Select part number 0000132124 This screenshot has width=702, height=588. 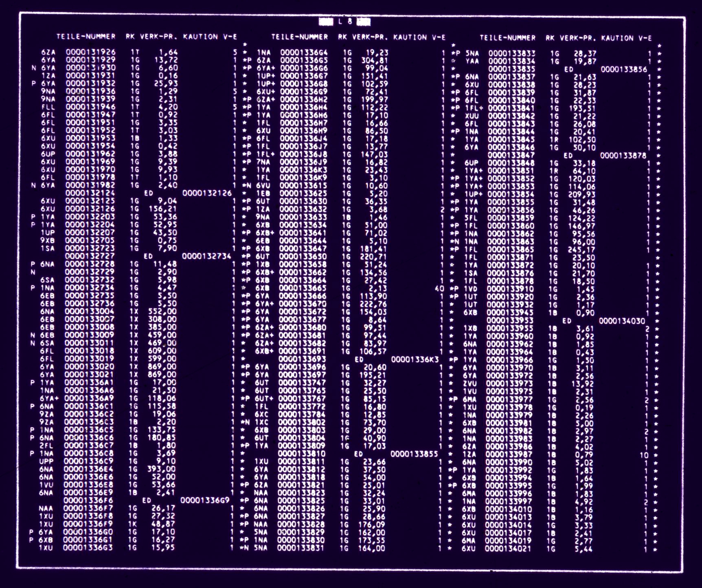[90, 193]
